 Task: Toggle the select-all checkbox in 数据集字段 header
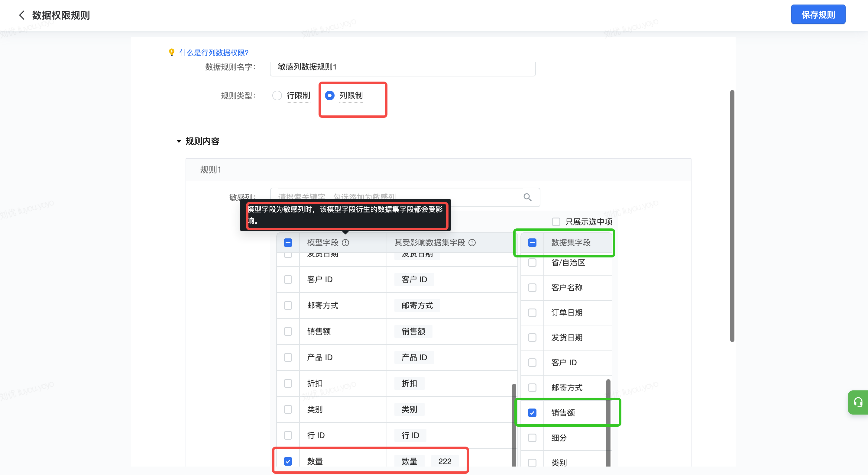(x=532, y=243)
